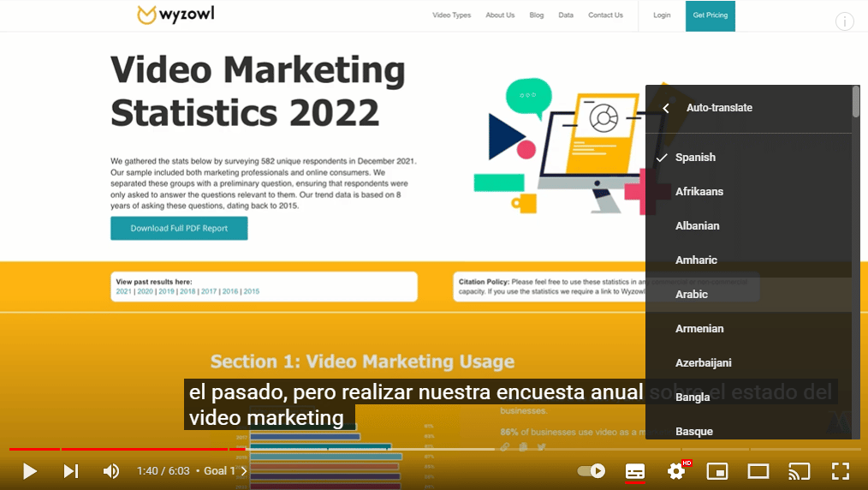This screenshot has width=868, height=490.
Task: Open Contact Us nav link
Action: click(605, 15)
